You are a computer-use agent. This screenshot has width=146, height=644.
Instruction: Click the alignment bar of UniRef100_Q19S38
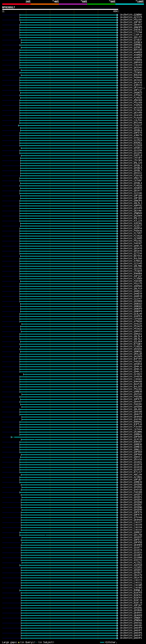tap(69, 440)
